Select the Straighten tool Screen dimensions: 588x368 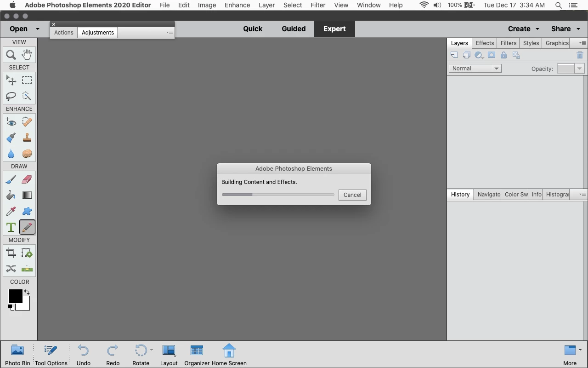click(x=27, y=269)
